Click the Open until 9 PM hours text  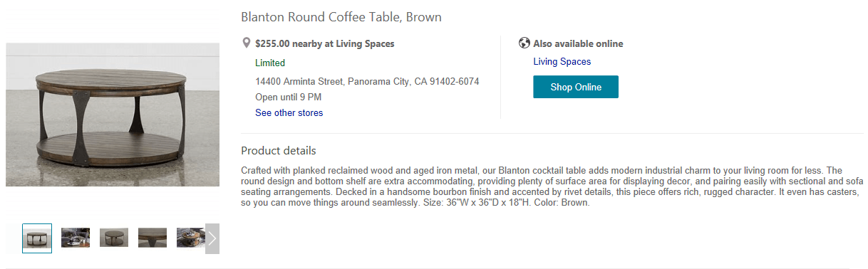tap(289, 97)
